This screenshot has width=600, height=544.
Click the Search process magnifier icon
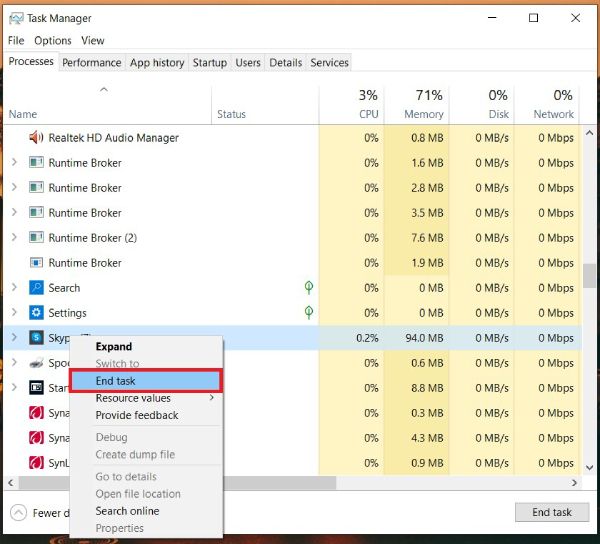click(x=36, y=288)
